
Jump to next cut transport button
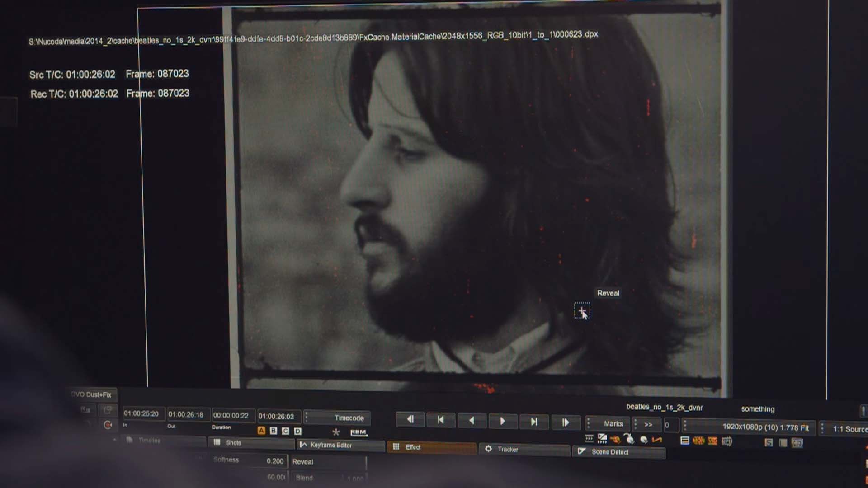click(534, 422)
